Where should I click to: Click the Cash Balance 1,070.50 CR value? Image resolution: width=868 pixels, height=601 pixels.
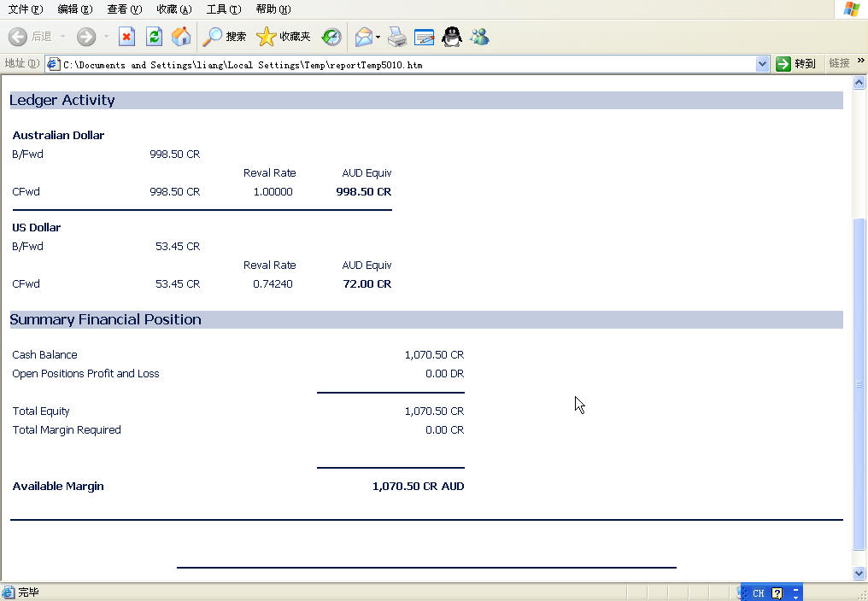pyautogui.click(x=434, y=355)
